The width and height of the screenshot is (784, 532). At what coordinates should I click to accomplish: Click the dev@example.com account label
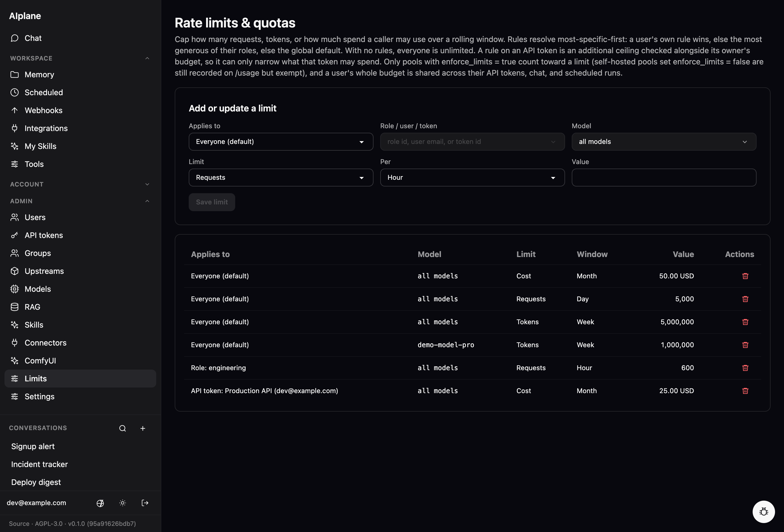pyautogui.click(x=36, y=503)
